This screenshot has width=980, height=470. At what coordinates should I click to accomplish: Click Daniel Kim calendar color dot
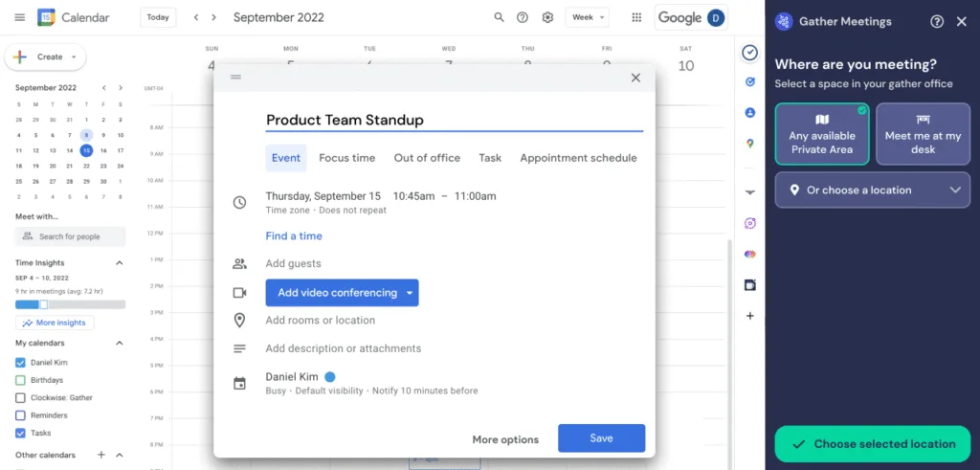[x=330, y=377]
